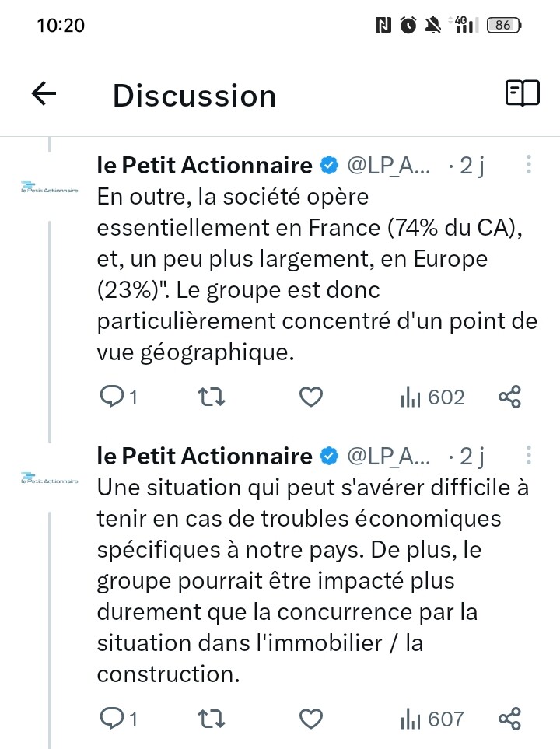This screenshot has height=749, width=560.
Task: Repost the first tweet about Europe revenue
Action: [212, 397]
